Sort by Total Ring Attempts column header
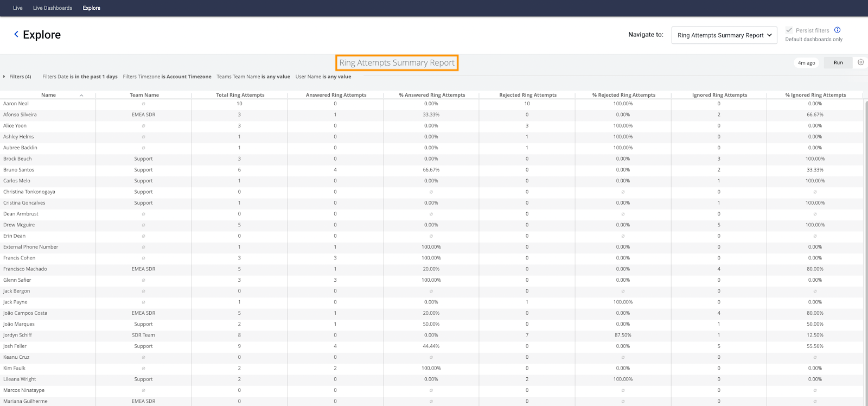 [x=240, y=95]
